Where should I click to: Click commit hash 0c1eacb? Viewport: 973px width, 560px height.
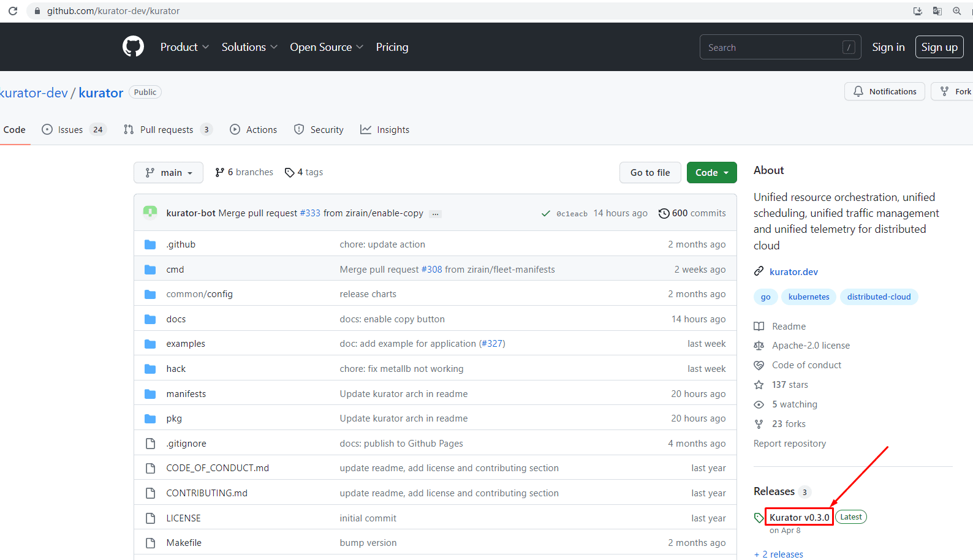(x=572, y=214)
